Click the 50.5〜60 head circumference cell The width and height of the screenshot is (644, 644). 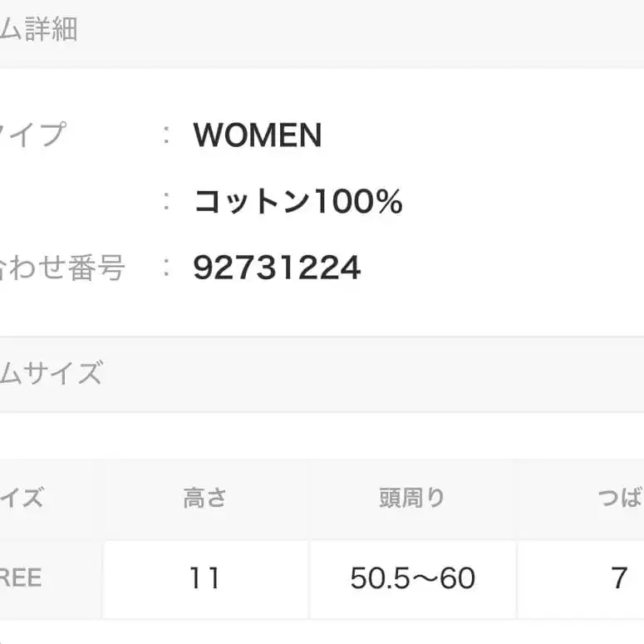tap(412, 578)
